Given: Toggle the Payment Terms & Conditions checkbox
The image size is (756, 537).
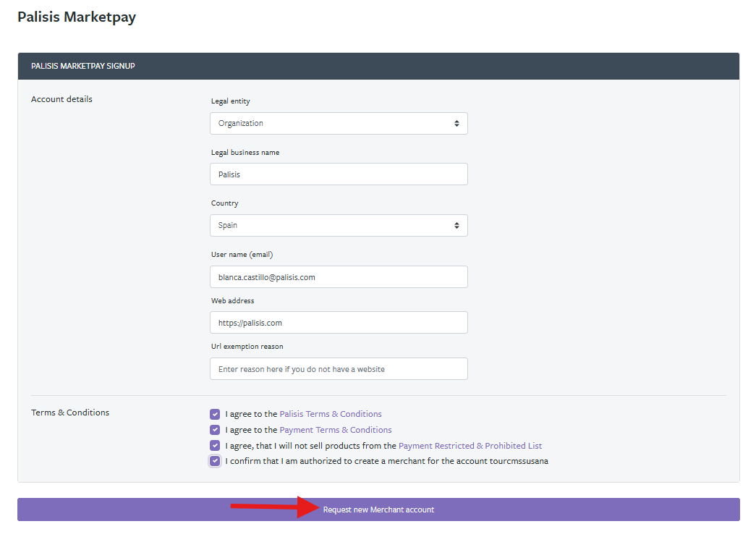Looking at the screenshot, I should pos(215,430).
